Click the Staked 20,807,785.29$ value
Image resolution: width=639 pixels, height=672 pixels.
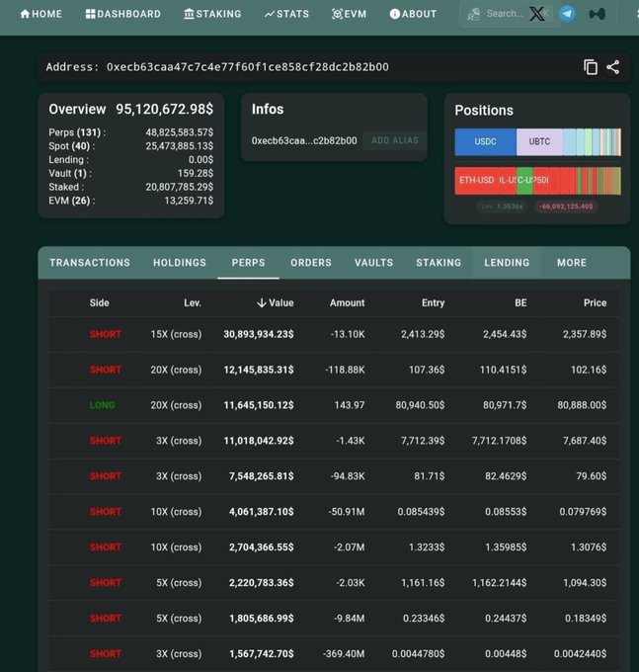point(180,188)
